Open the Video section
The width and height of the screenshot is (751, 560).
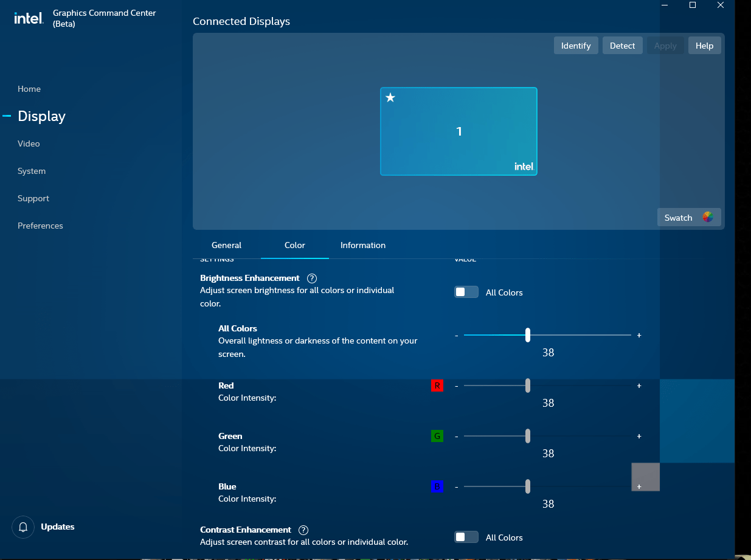point(29,143)
